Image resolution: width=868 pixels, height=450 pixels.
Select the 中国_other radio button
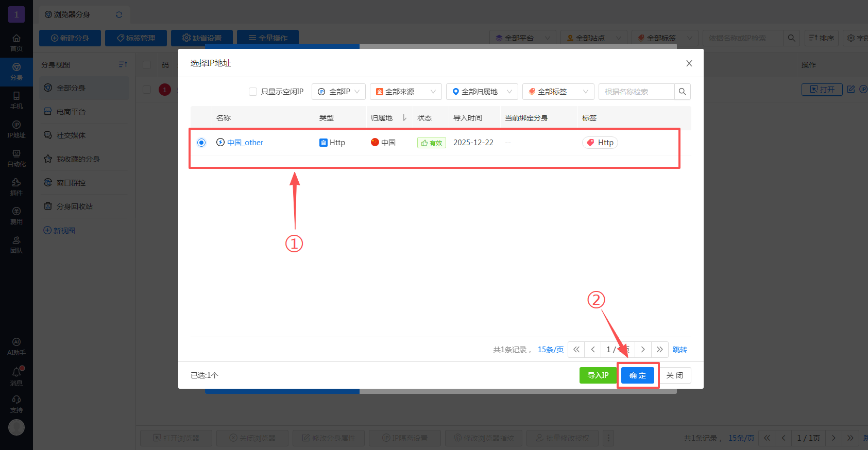(x=201, y=143)
